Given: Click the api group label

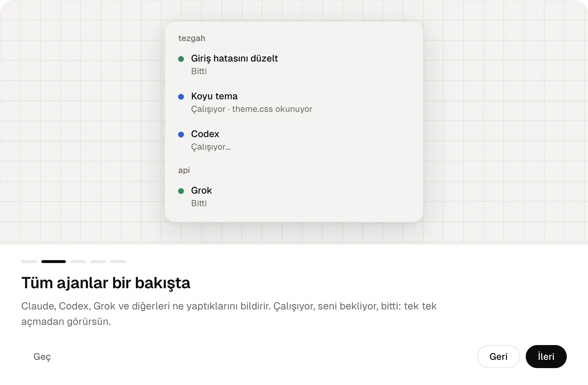Looking at the screenshot, I should 184,170.
